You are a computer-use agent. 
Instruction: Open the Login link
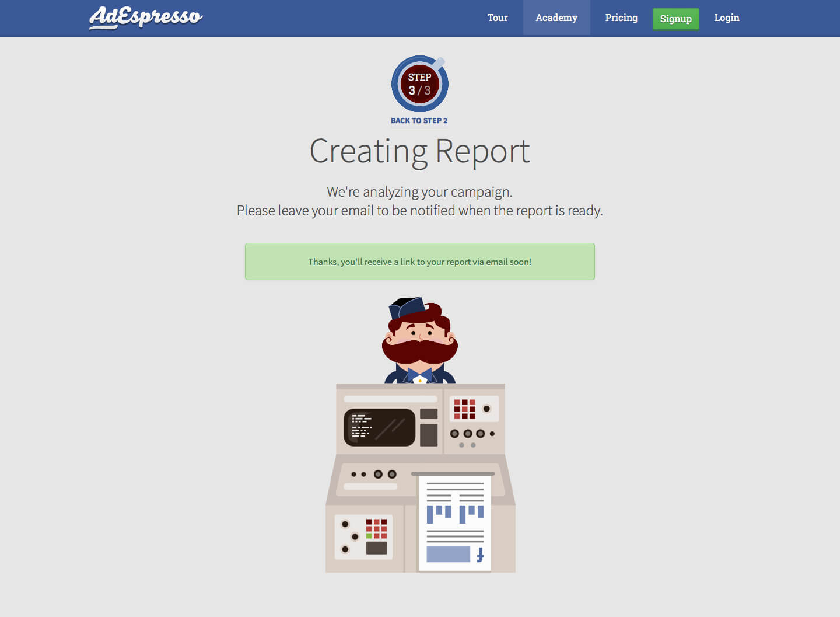click(727, 18)
